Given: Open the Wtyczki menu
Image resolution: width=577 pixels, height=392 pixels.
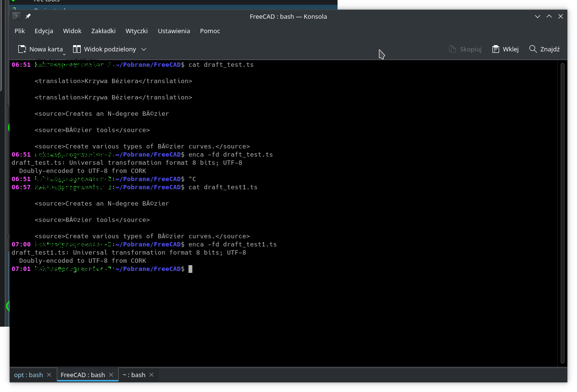Looking at the screenshot, I should [137, 31].
